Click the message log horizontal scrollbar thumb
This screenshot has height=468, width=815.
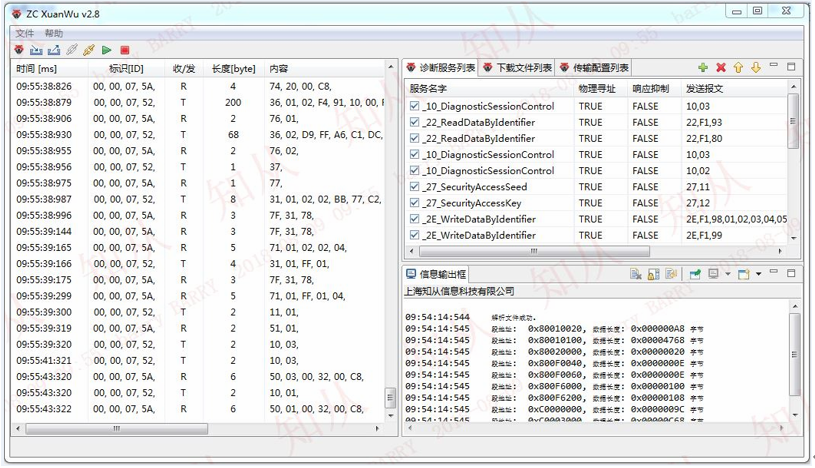pyautogui.click(x=116, y=428)
